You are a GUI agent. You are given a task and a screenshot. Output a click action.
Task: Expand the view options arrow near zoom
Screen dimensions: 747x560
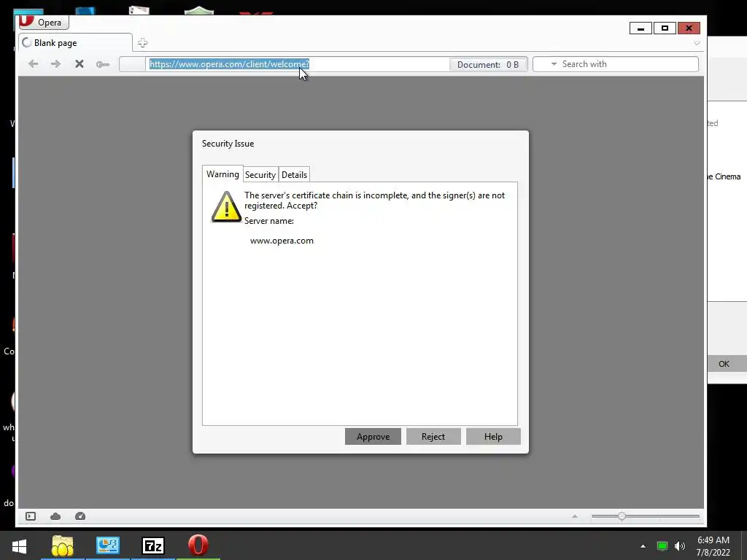click(x=575, y=516)
